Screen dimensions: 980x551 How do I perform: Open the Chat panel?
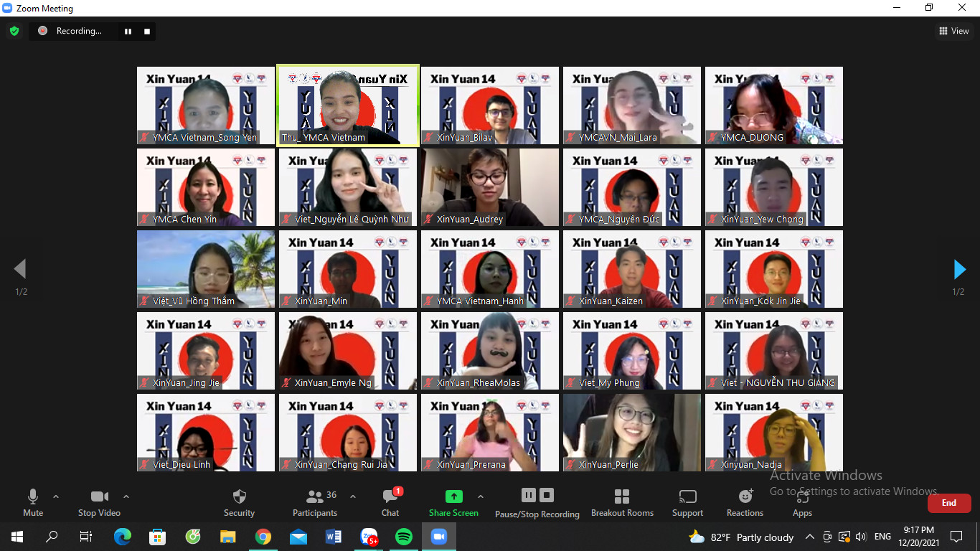pyautogui.click(x=390, y=502)
